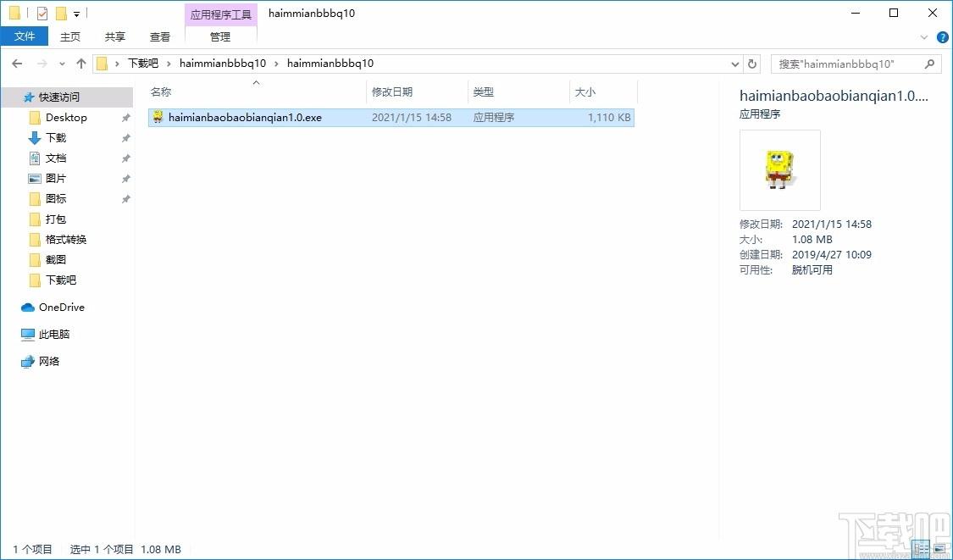
Task: Open recent locations dropdown arrow
Action: tap(62, 64)
